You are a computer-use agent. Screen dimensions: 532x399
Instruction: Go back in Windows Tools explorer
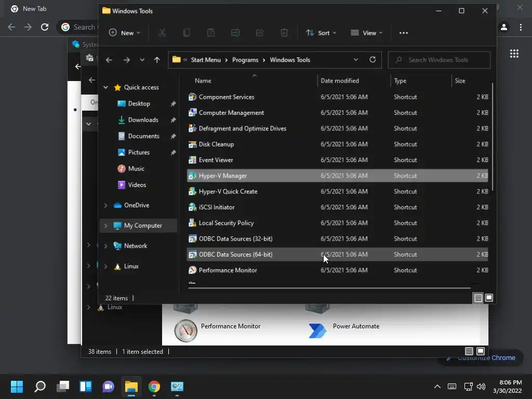click(109, 60)
